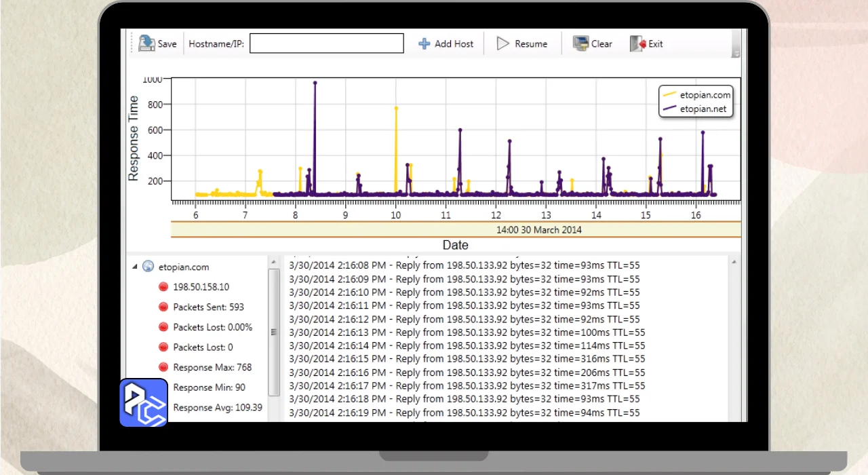Click the red dot beside Response Max
The image size is (868, 475).
pos(163,367)
